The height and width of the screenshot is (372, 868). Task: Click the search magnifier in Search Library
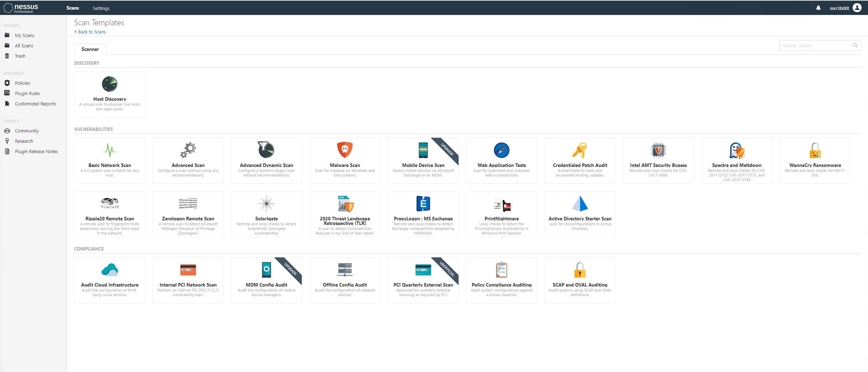coord(855,45)
